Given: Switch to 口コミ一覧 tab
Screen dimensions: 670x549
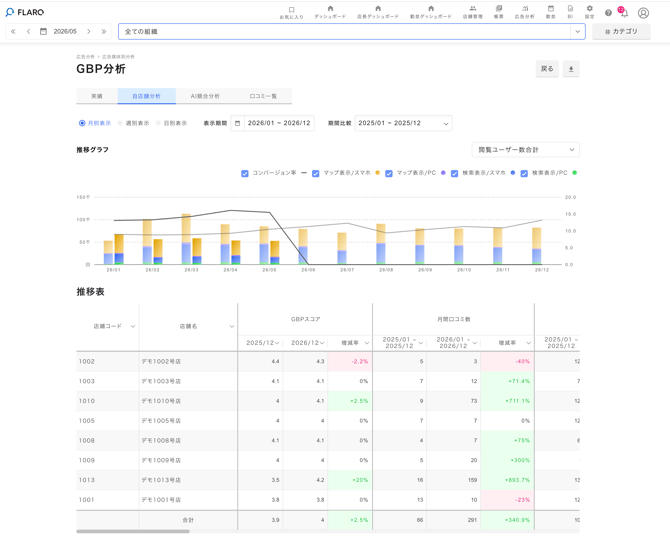Looking at the screenshot, I should tap(263, 96).
